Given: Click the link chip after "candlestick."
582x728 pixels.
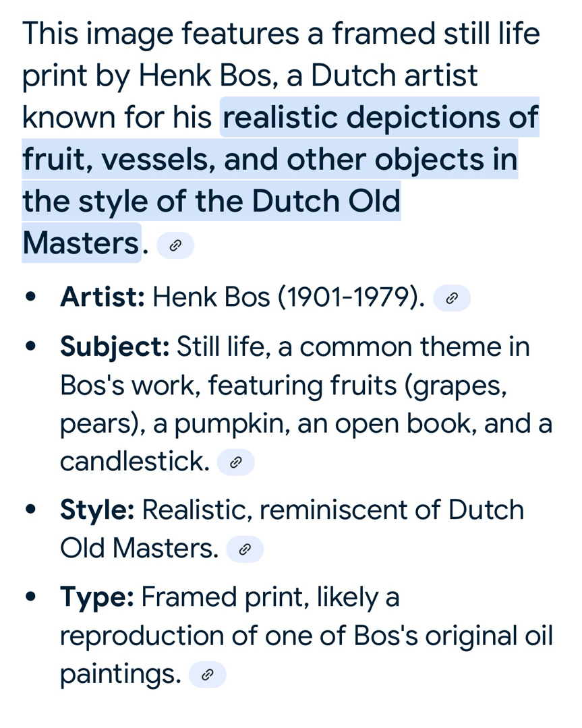Looking at the screenshot, I should pyautogui.click(x=235, y=463).
